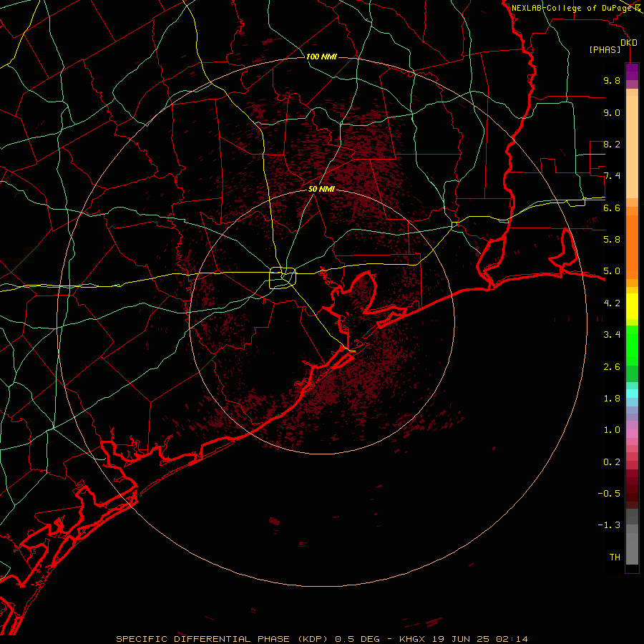The width and height of the screenshot is (644, 644).
Task: Click the 0.2 value on the color scale
Action: coord(612,462)
